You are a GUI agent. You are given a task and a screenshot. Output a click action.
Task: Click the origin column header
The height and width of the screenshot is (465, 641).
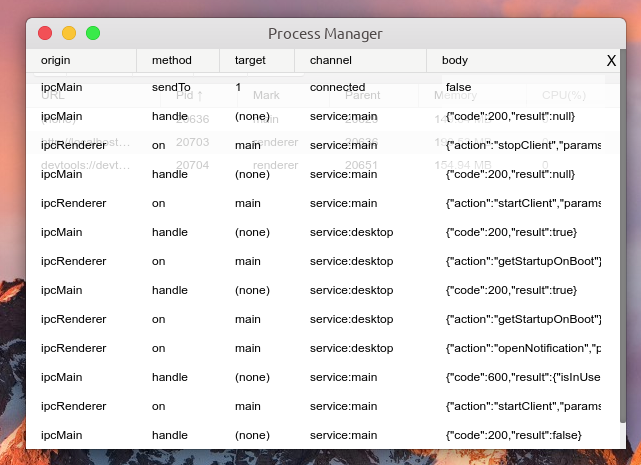56,60
